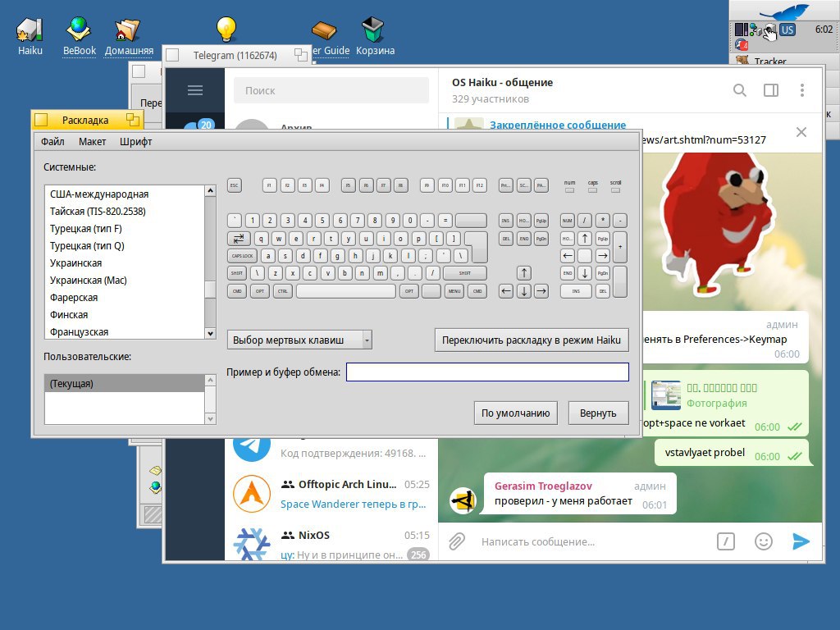Click Telegram tray icon with red badge
The height and width of the screenshot is (630, 840).
coord(742,44)
